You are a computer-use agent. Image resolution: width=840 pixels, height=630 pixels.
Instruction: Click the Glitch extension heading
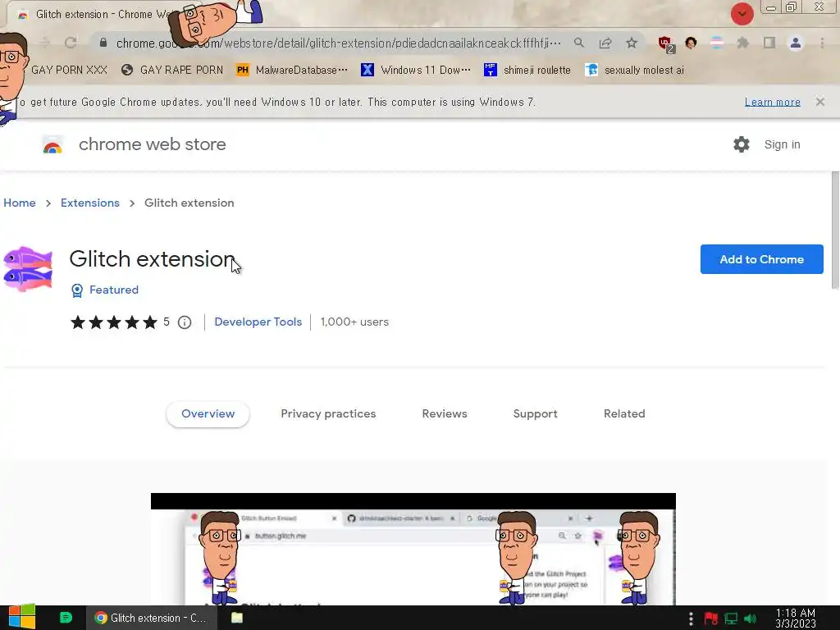pyautogui.click(x=152, y=258)
